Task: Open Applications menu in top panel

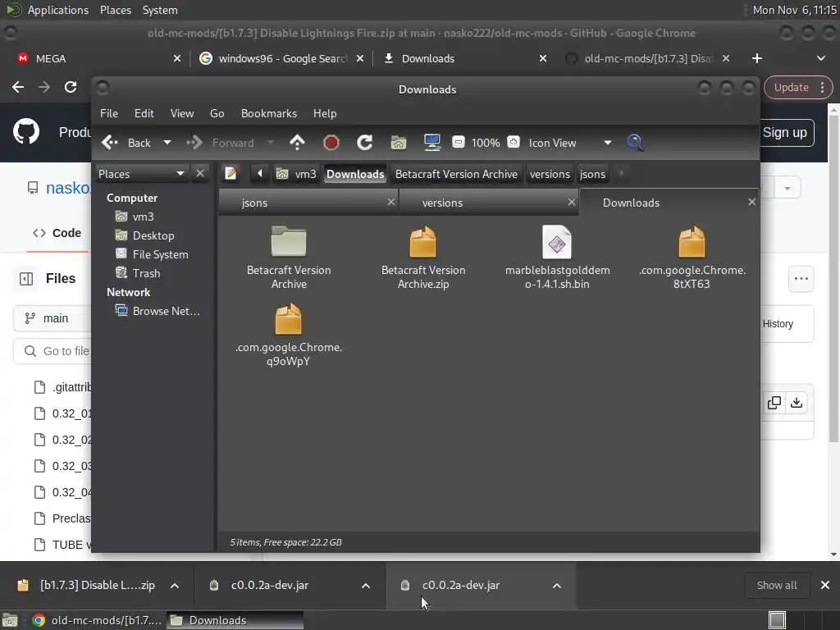Action: coord(58,10)
